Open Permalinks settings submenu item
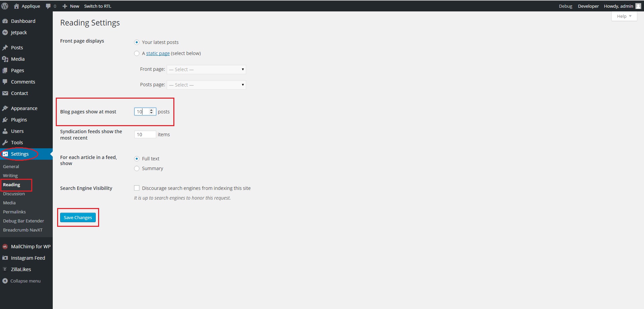Viewport: 644px width, 309px height. (x=14, y=212)
